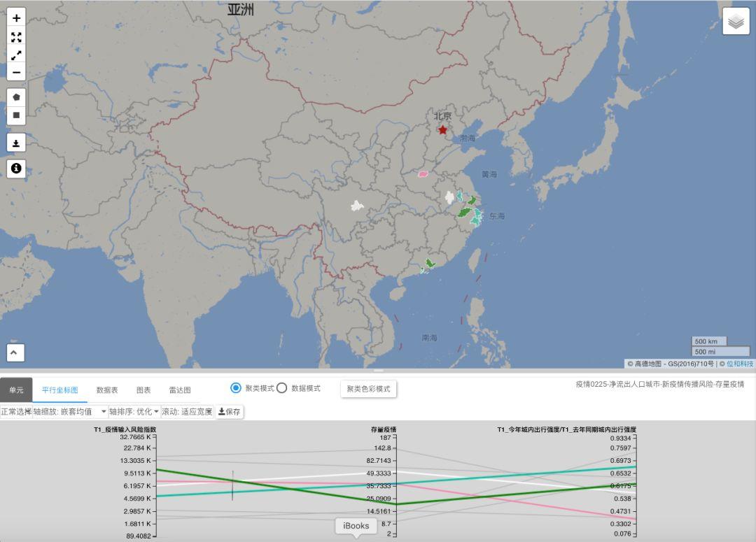Click axis value 32.7665 K

[x=135, y=437]
